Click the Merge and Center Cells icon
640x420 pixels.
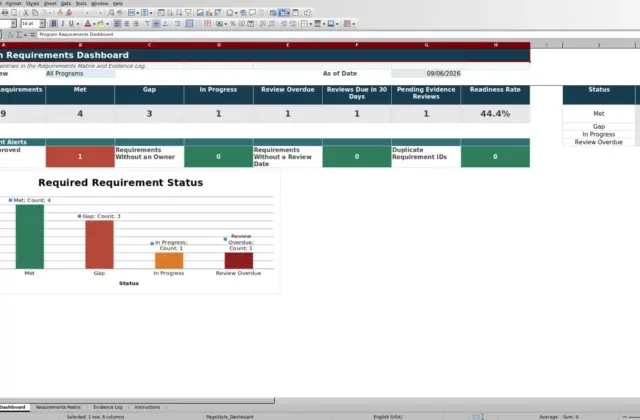click(x=189, y=24)
